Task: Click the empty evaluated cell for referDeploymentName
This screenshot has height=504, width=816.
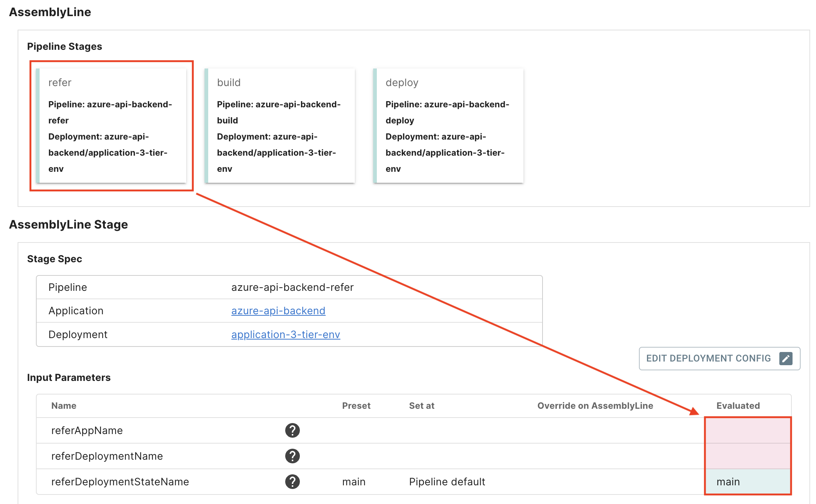Action: point(747,456)
